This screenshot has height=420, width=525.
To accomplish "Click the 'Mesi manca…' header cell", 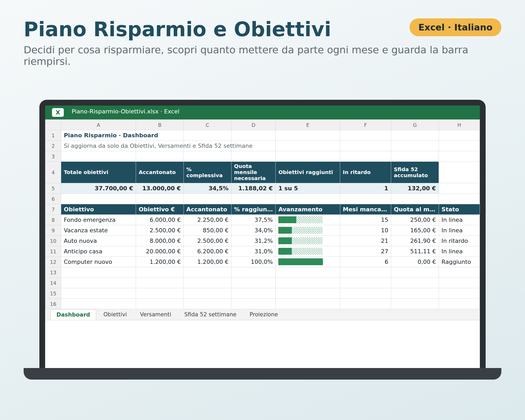I will click(365, 209).
